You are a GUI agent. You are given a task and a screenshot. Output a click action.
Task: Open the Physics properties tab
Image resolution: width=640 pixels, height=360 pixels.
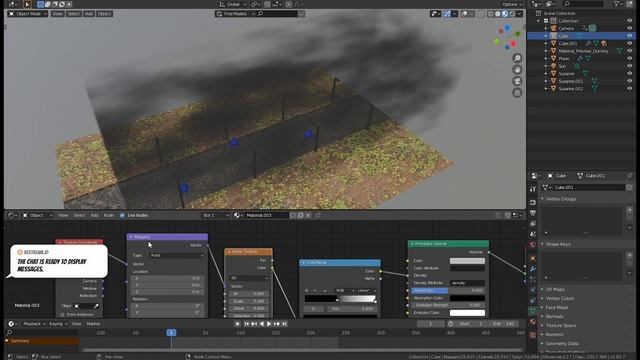pos(533,290)
